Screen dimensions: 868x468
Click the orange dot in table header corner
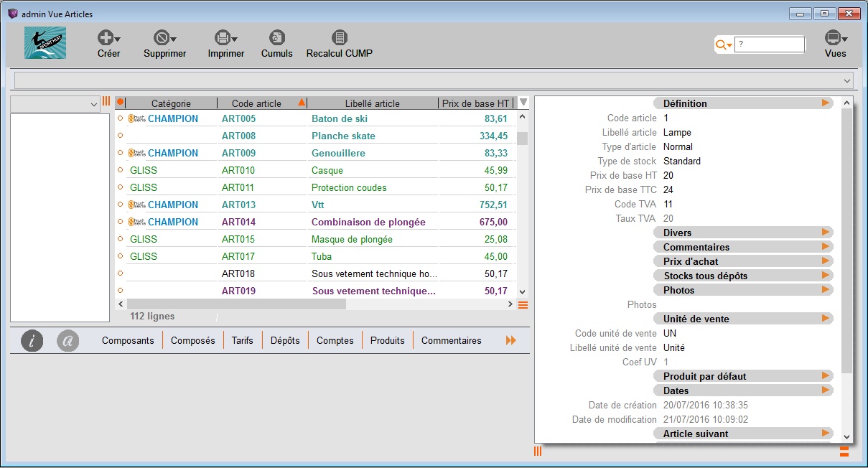(120, 103)
